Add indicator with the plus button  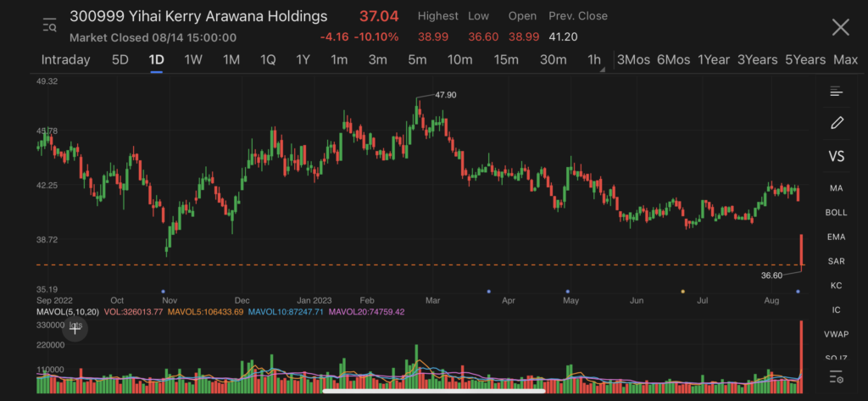pos(75,329)
